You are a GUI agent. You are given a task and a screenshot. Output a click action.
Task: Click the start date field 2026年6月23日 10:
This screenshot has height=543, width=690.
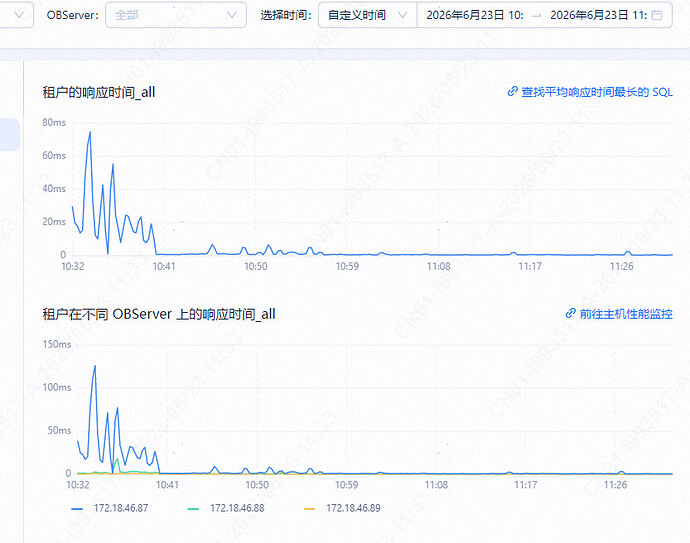(x=474, y=15)
